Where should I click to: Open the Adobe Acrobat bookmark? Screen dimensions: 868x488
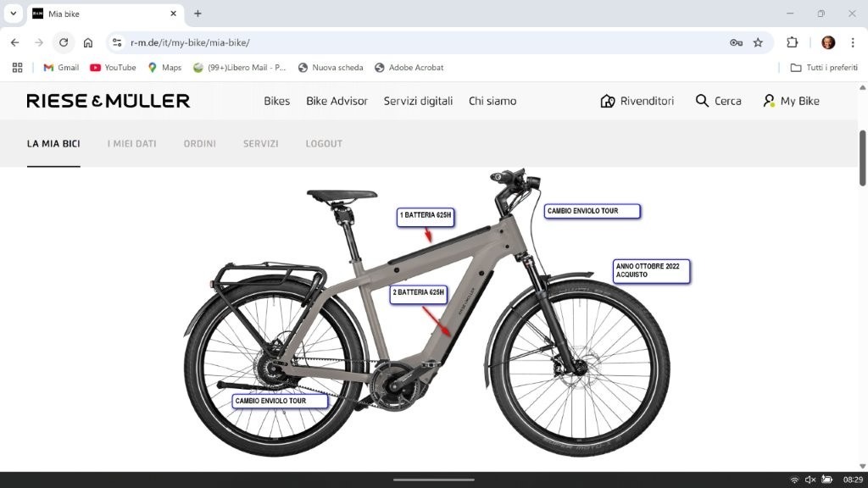409,68
